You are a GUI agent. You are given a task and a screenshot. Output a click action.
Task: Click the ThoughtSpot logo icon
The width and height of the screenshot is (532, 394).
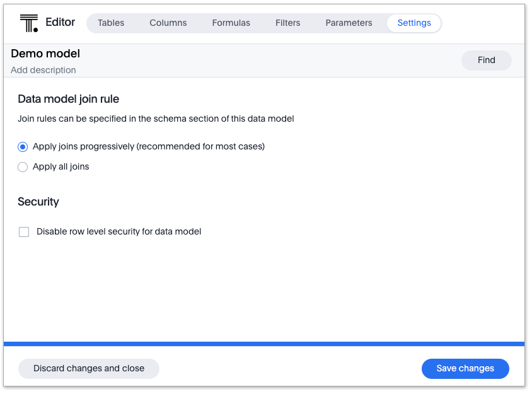click(x=29, y=23)
